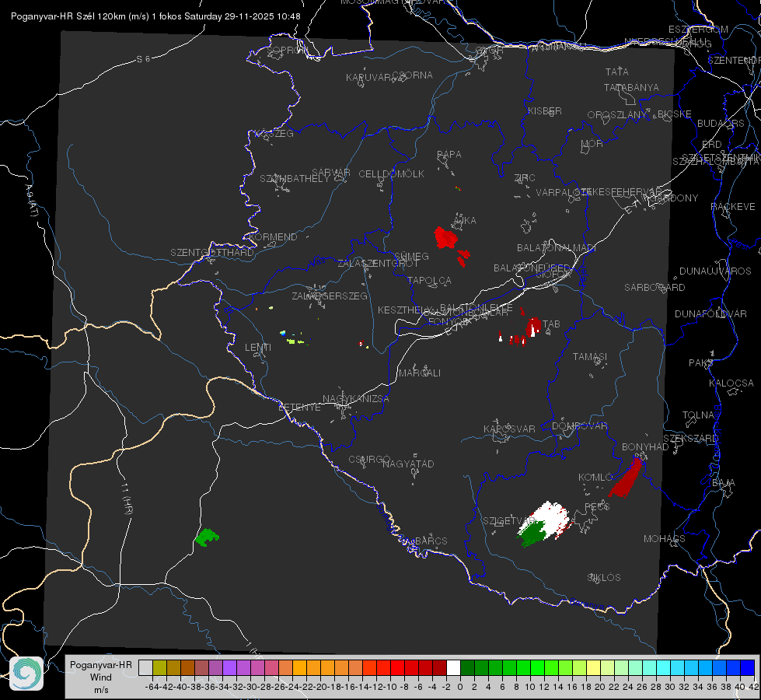The image size is (761, 700).
Task: Click the PAPA label
Action: [x=449, y=155]
